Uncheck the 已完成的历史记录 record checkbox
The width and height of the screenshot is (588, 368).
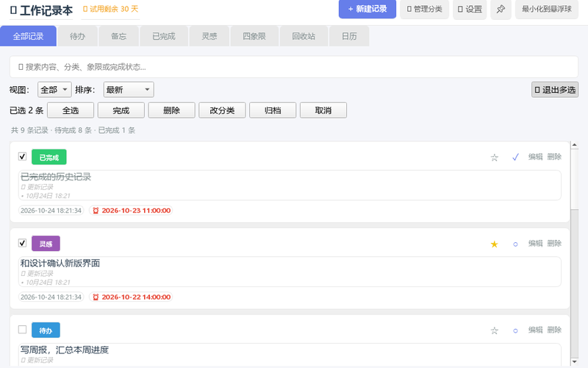pos(23,156)
